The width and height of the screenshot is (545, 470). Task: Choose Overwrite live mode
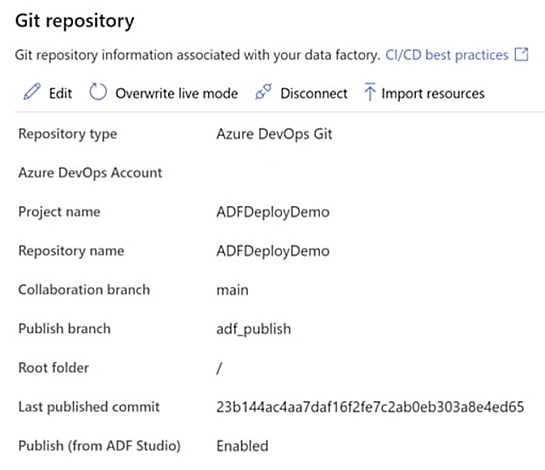pos(177,93)
